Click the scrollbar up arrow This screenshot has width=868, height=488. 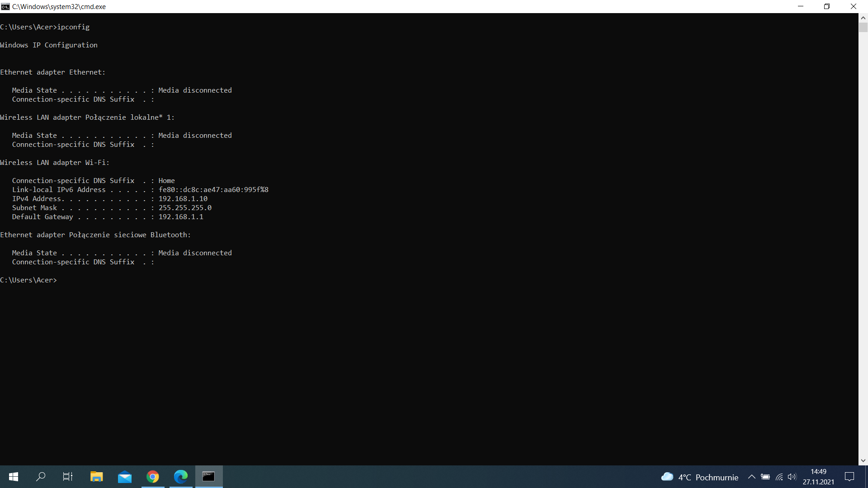coord(863,18)
